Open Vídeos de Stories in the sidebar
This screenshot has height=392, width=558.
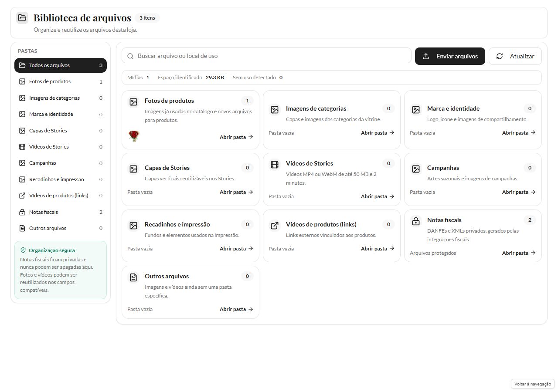[x=61, y=147]
